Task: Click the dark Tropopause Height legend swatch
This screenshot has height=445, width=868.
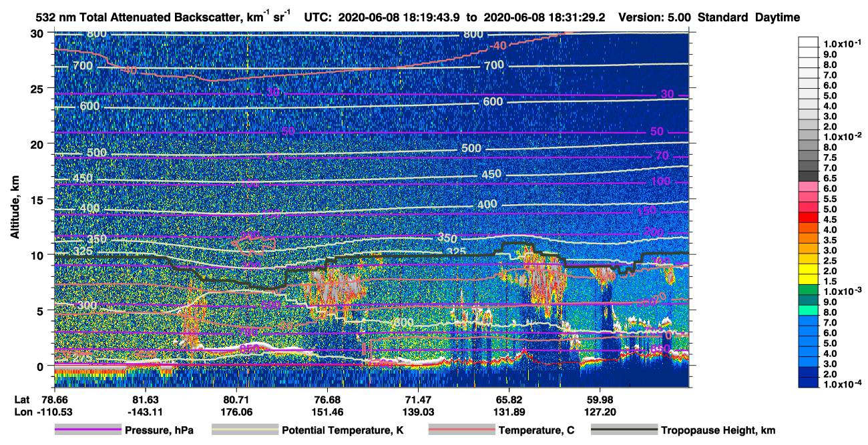Action: point(624,430)
